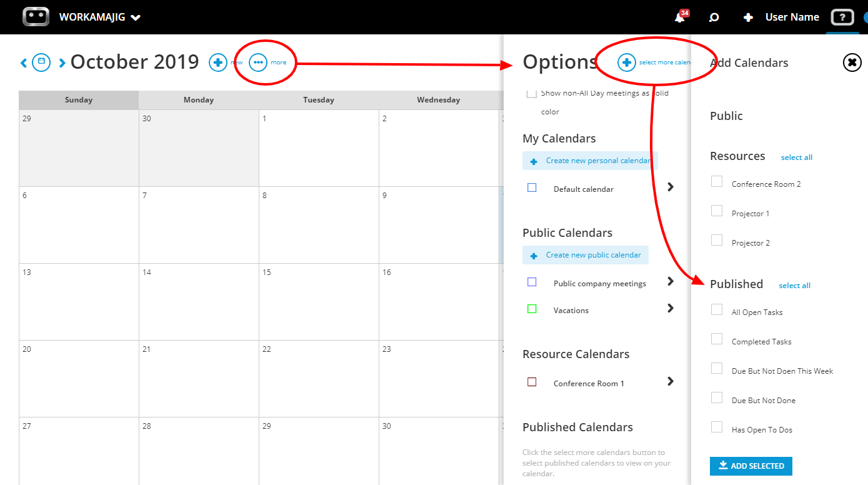Image resolution: width=868 pixels, height=485 pixels.
Task: Advance to next month arrow
Action: (x=62, y=62)
